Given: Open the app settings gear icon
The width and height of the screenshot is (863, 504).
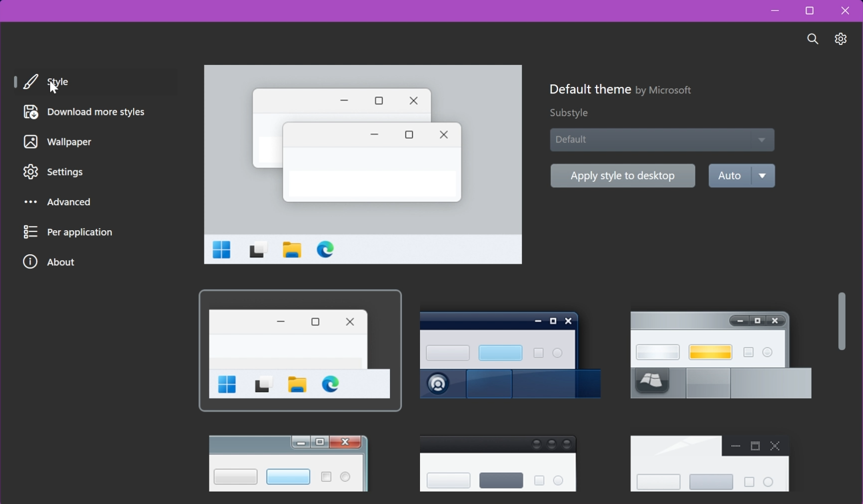Looking at the screenshot, I should pyautogui.click(x=840, y=39).
